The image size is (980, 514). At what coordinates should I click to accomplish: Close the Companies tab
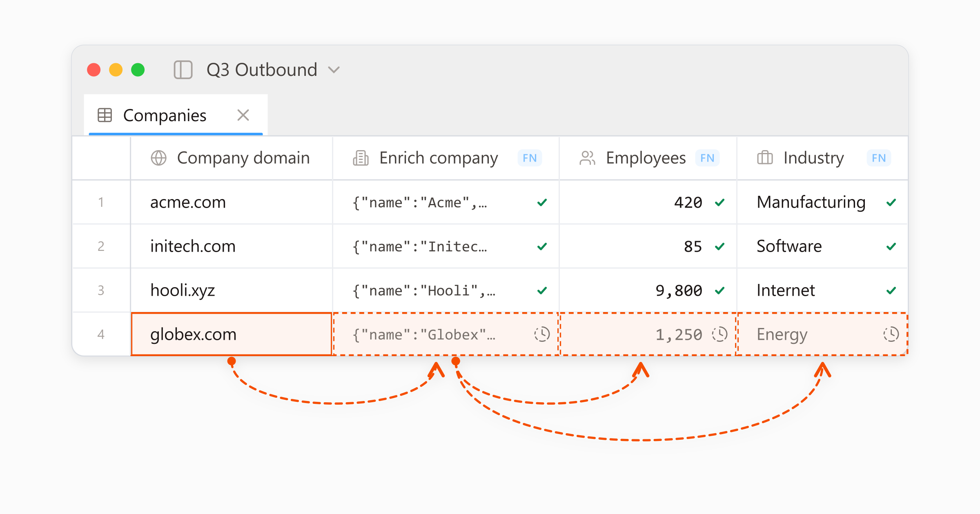(x=243, y=115)
